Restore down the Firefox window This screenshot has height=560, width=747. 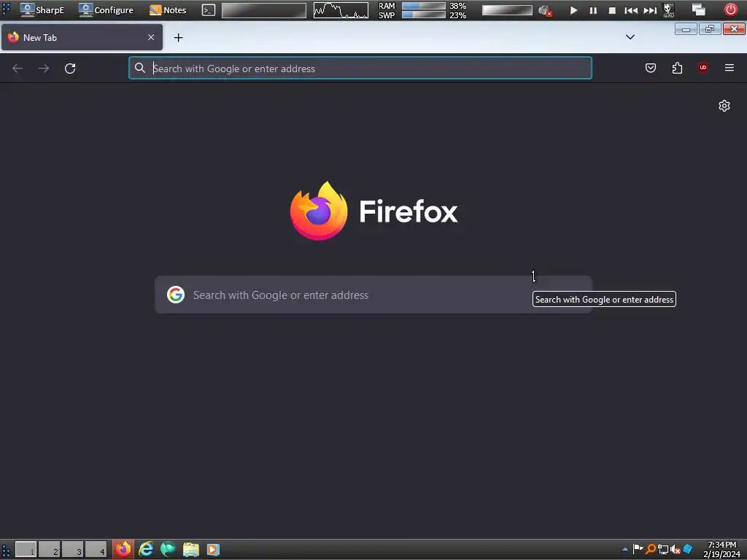[x=710, y=29]
